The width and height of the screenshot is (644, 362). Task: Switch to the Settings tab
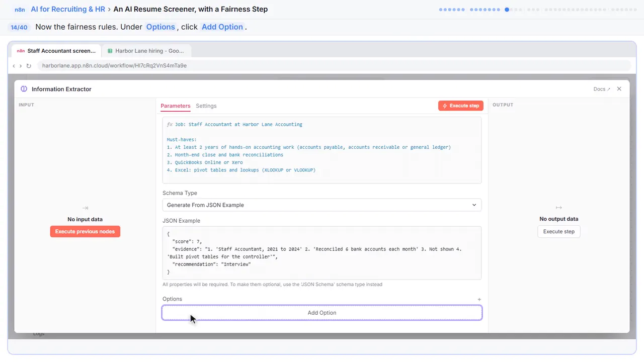pyautogui.click(x=206, y=106)
